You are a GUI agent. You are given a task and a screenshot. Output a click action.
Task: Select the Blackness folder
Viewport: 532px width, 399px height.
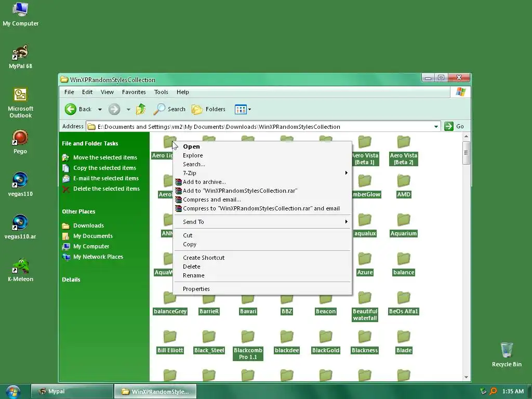pos(365,342)
